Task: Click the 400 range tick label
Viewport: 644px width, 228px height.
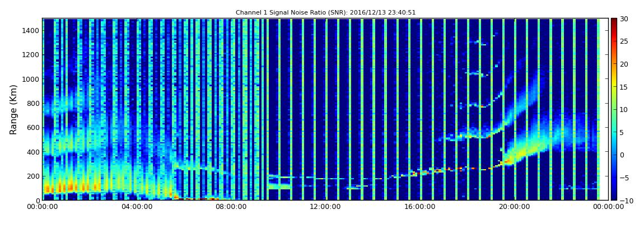Action: coord(33,152)
